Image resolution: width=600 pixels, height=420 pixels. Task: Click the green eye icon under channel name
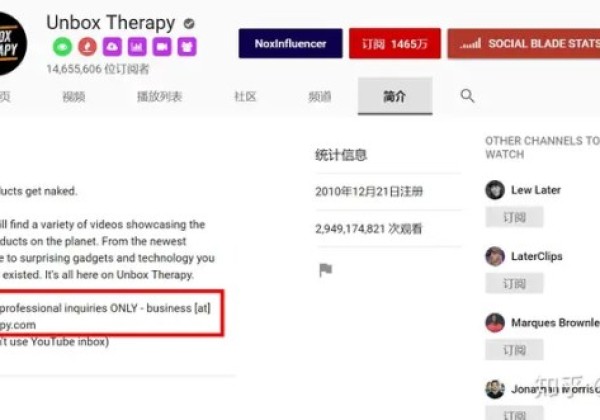[x=62, y=47]
